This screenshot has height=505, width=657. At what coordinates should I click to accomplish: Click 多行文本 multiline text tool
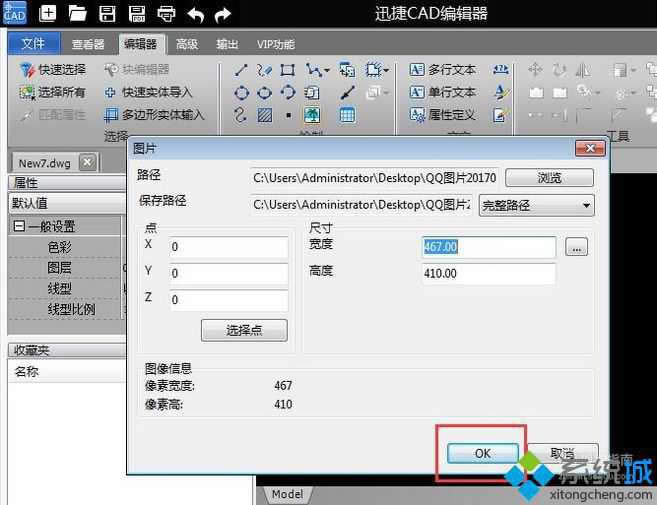443,70
